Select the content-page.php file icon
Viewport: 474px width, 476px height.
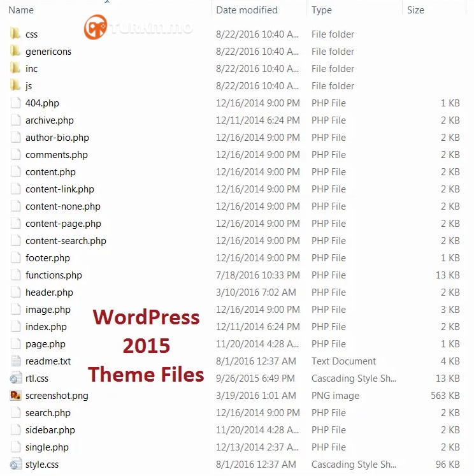coord(15,223)
